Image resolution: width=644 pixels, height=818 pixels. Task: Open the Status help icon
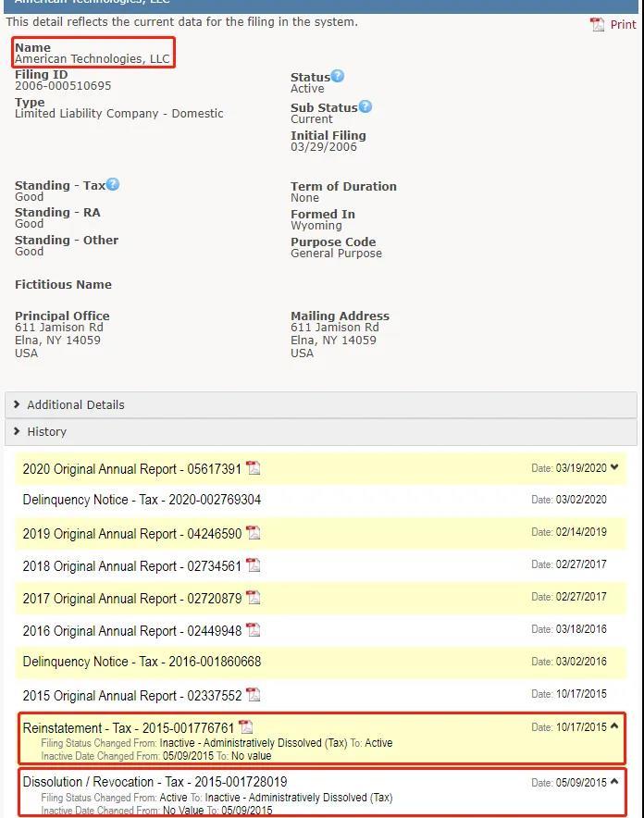[338, 76]
